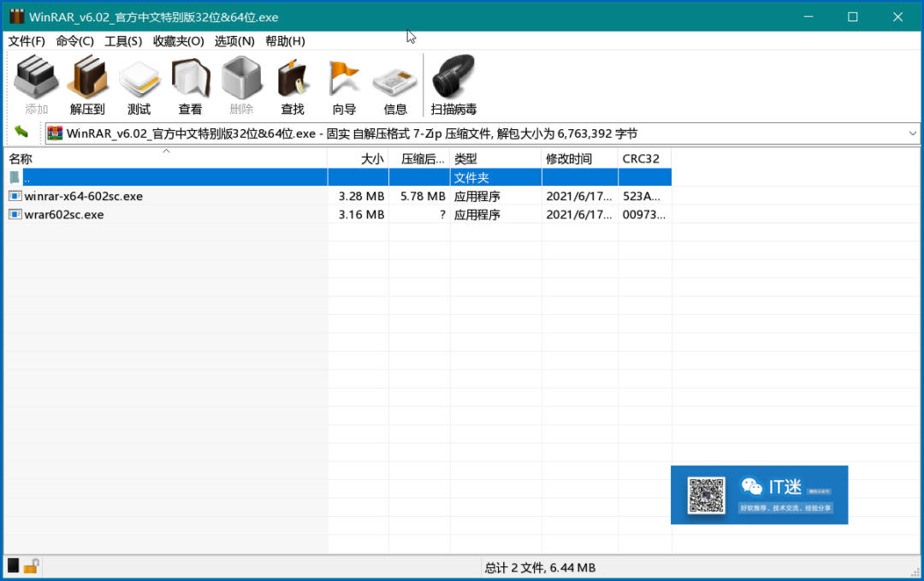Click the 3.28 MB size cell

point(361,196)
